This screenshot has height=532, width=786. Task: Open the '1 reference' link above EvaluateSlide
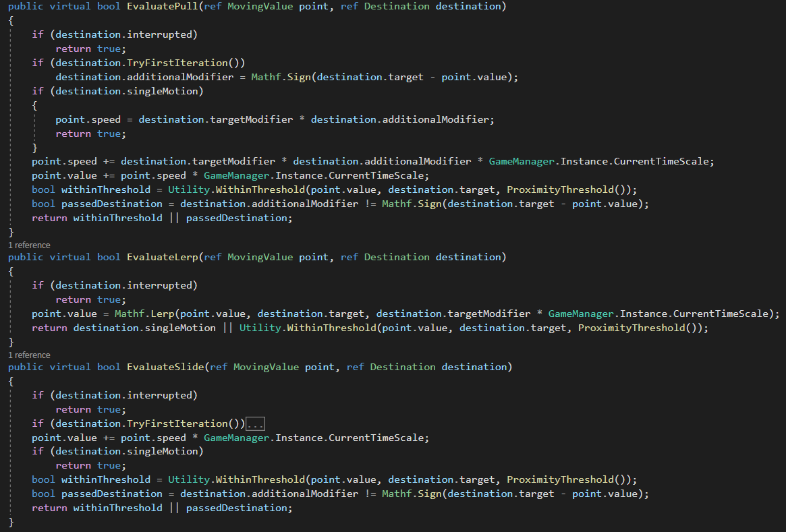29,355
